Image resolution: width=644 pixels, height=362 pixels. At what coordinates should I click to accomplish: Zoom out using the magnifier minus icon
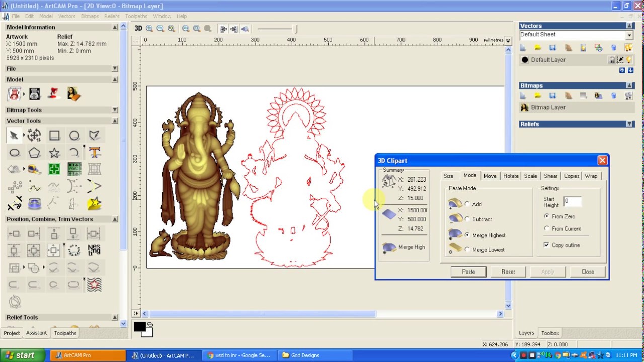click(x=160, y=29)
